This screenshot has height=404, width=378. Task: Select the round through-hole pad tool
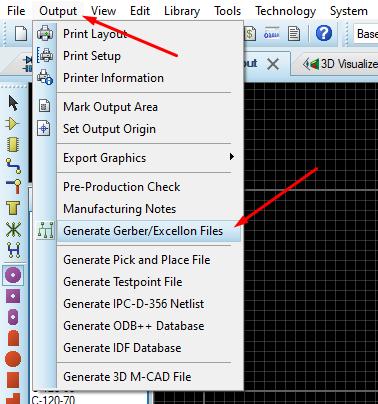click(13, 275)
